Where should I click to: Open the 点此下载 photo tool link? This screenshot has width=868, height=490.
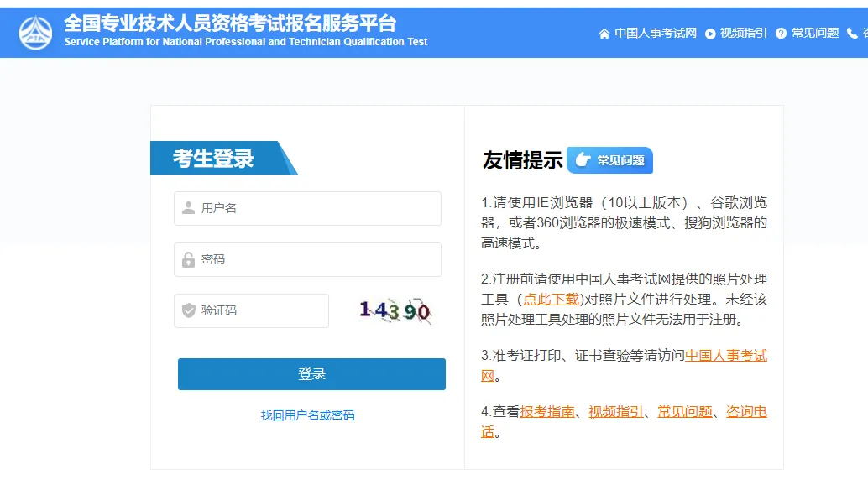click(x=551, y=300)
